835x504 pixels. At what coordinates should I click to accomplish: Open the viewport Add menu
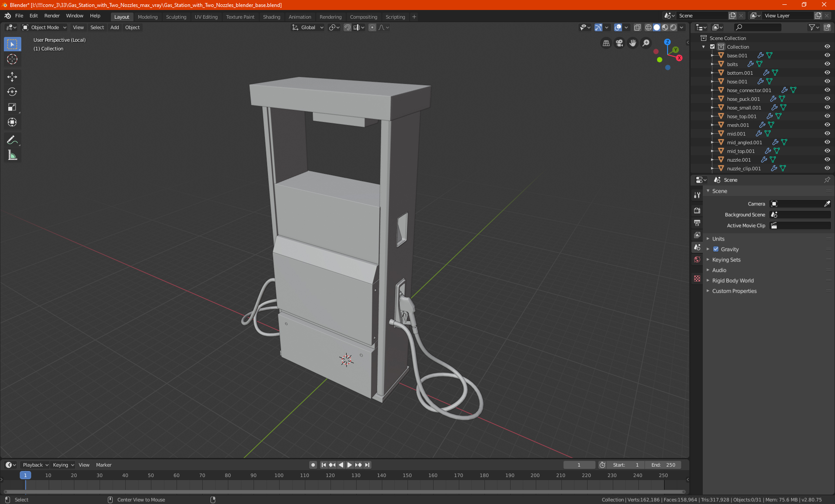click(x=114, y=27)
